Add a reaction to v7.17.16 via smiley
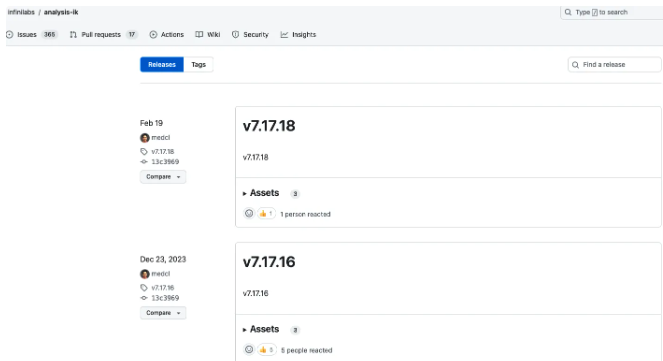Image resolution: width=663 pixels, height=361 pixels. tap(249, 350)
